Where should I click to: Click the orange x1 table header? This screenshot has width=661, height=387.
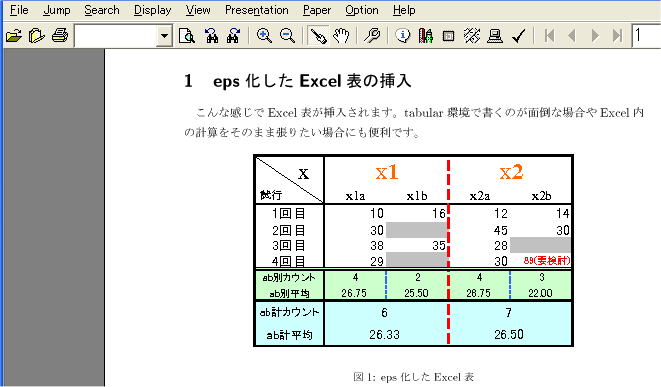tap(387, 172)
